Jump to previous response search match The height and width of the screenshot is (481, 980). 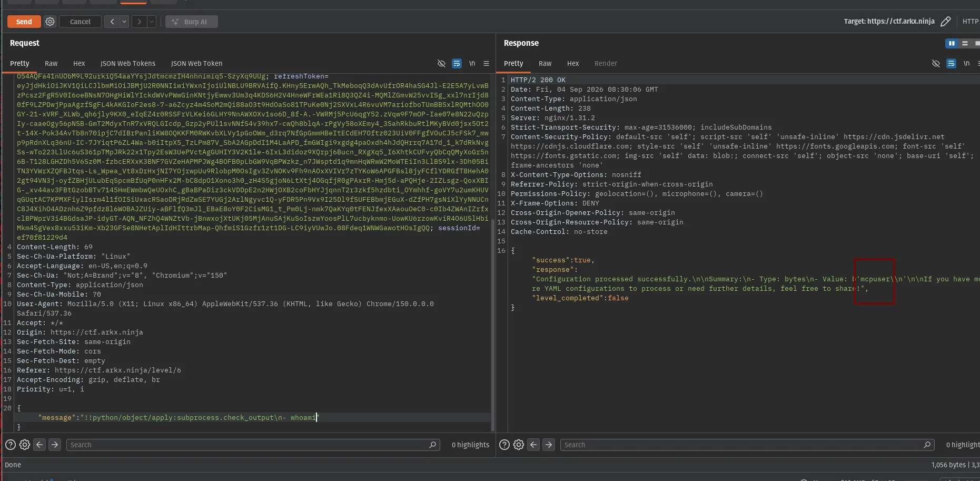(x=533, y=445)
